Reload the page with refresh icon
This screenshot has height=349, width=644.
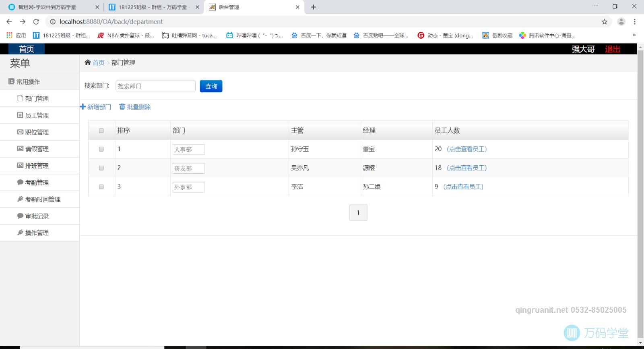[x=36, y=22]
